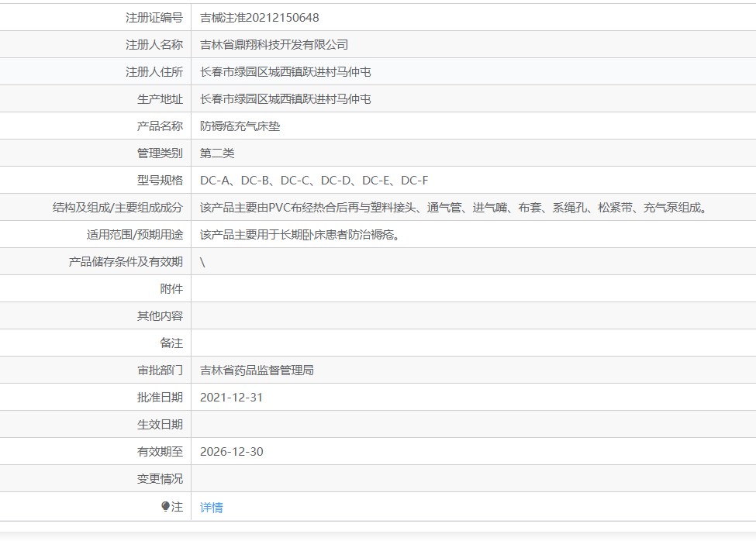
Task: Click the 适用范围/预期用途 label
Action: click(x=134, y=235)
